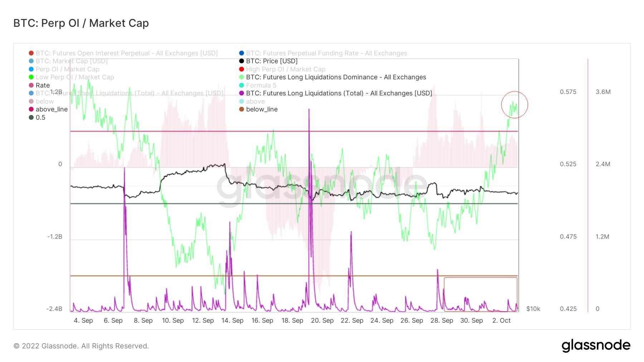Click the Perp OI / Market Cap blue dot
The height and width of the screenshot is (362, 644).
[x=31, y=69]
